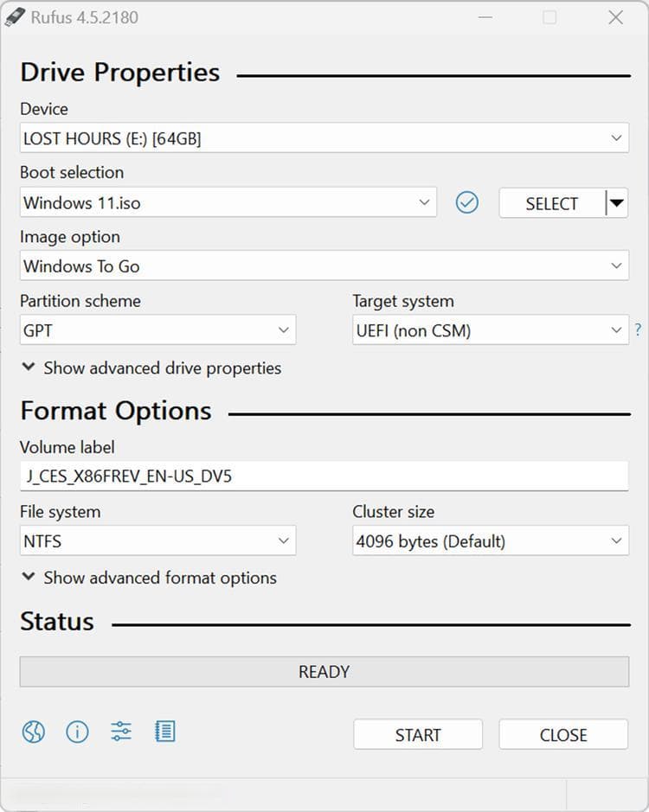
Task: Open the SELECT button split arrow
Action: 617,202
